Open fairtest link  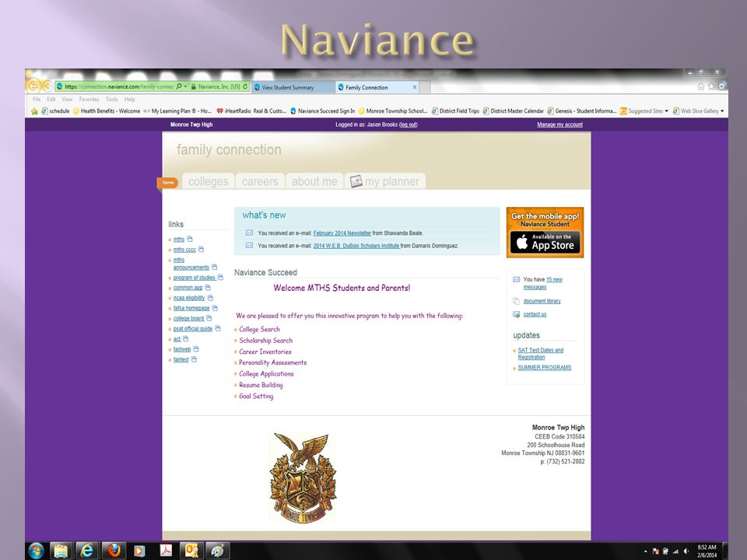(181, 359)
